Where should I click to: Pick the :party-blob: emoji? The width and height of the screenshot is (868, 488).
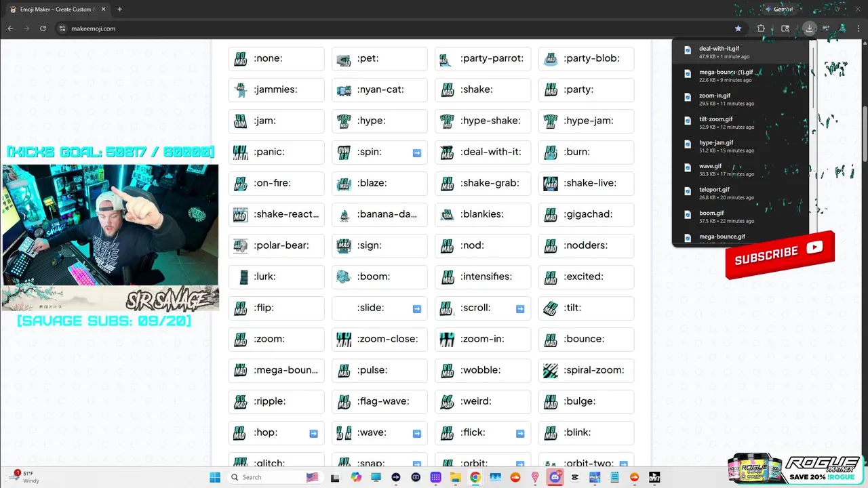tap(586, 58)
